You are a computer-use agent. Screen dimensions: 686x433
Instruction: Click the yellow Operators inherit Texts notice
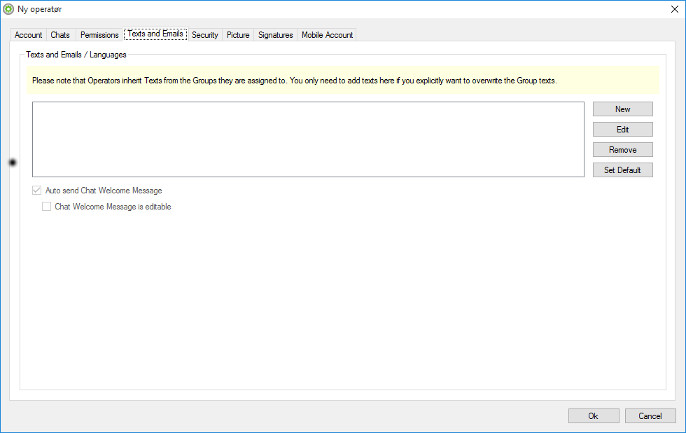[343, 80]
